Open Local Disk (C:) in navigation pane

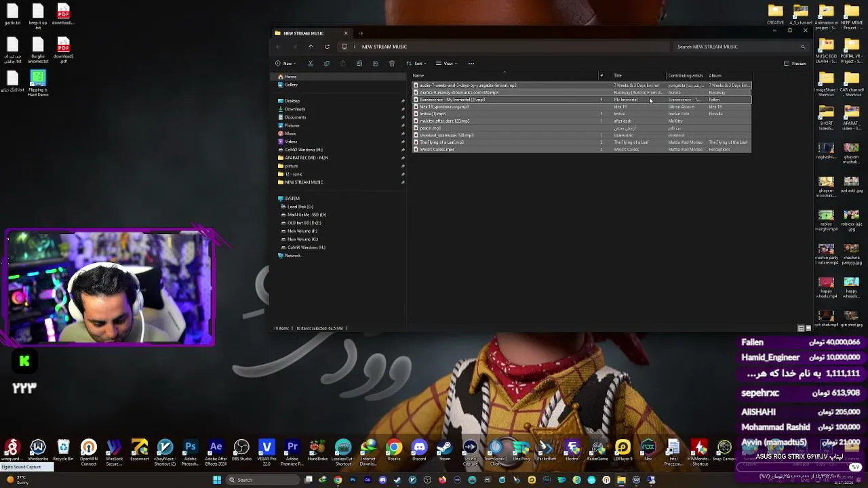(298, 207)
